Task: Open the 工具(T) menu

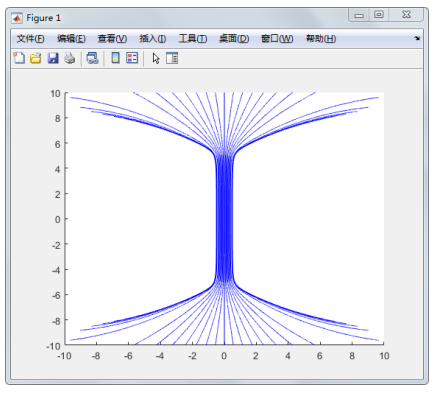Action: point(193,39)
